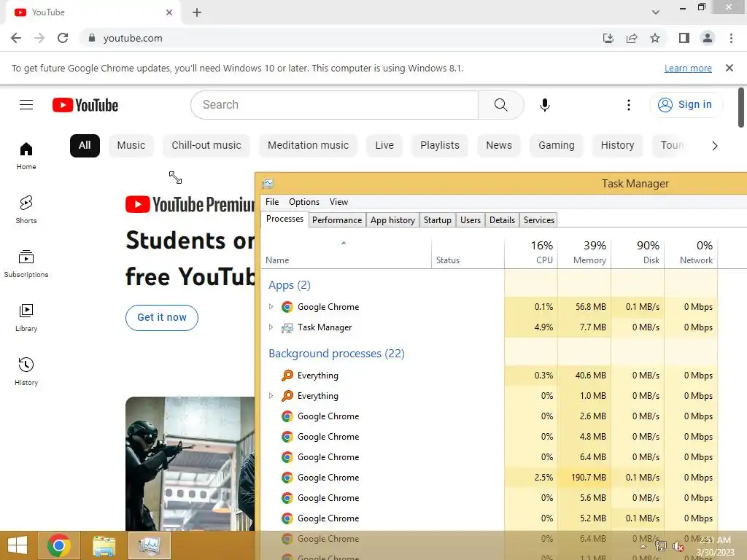Click Task Manager taskbar button
The image size is (747, 560).
point(150,545)
